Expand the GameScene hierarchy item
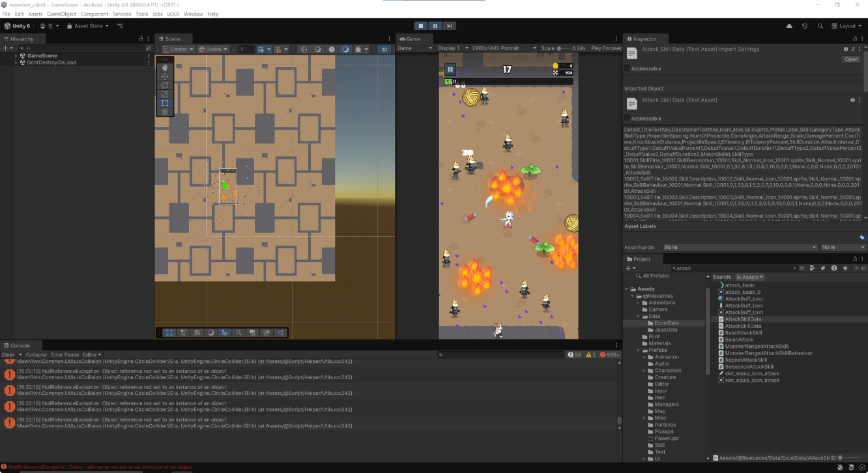This screenshot has height=473, width=868. pyautogui.click(x=16, y=56)
